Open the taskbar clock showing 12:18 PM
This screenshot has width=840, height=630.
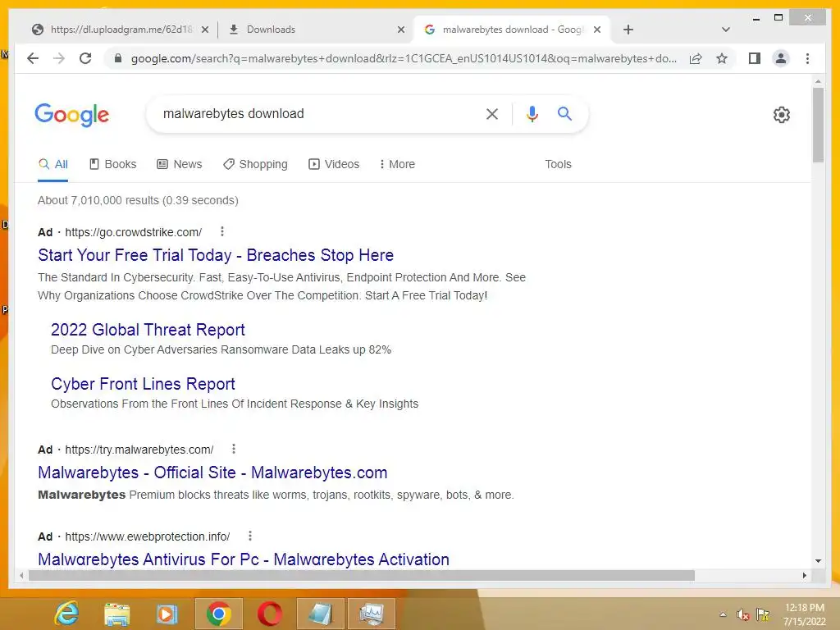(x=804, y=614)
